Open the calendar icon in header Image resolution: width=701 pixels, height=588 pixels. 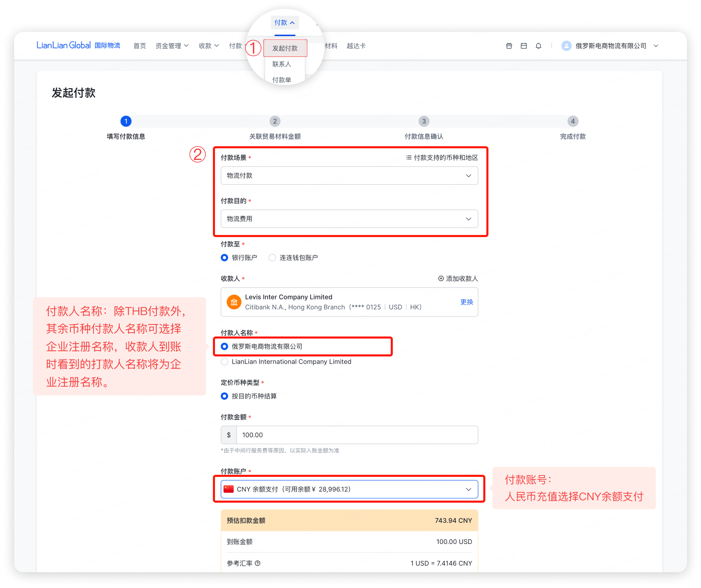point(524,46)
